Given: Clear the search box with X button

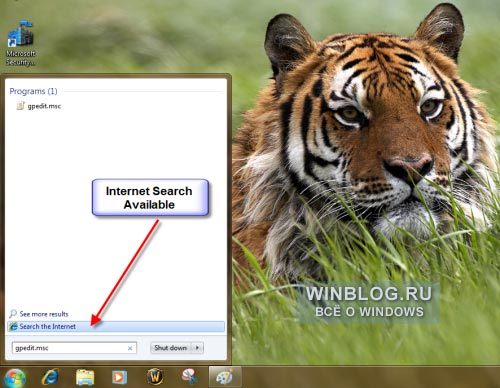Looking at the screenshot, I should coord(130,348).
